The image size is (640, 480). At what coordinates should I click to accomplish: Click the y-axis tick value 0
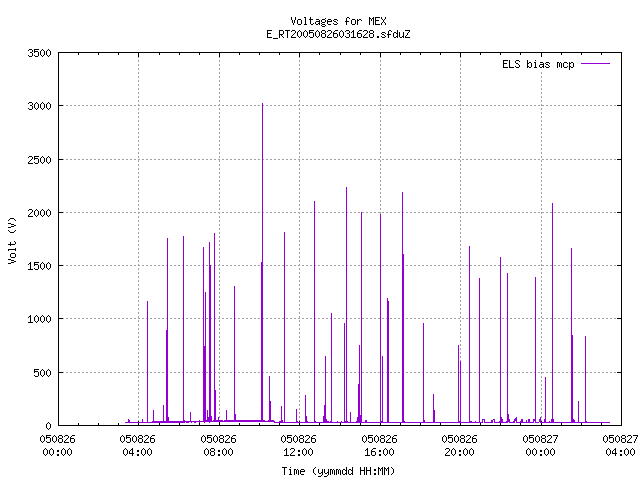[49, 426]
